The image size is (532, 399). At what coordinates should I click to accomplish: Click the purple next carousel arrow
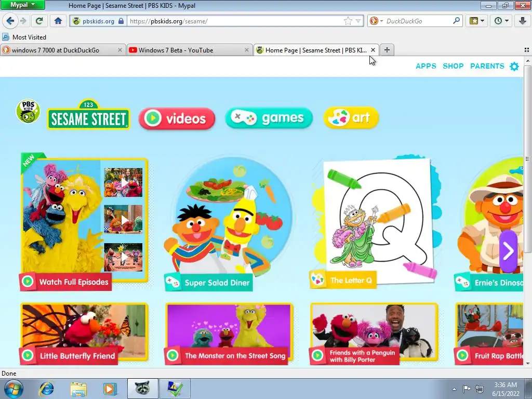tap(508, 251)
